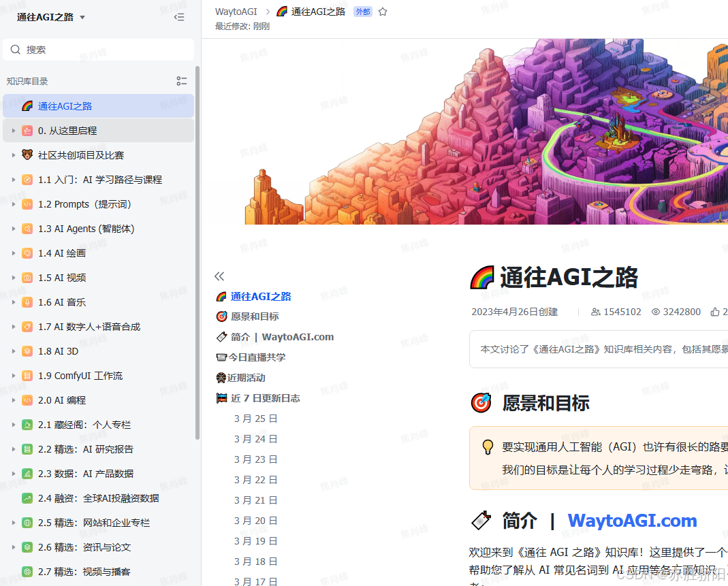The image size is (728, 586).
Task: Jump to 今日直播共学 in outline
Action: (x=257, y=357)
